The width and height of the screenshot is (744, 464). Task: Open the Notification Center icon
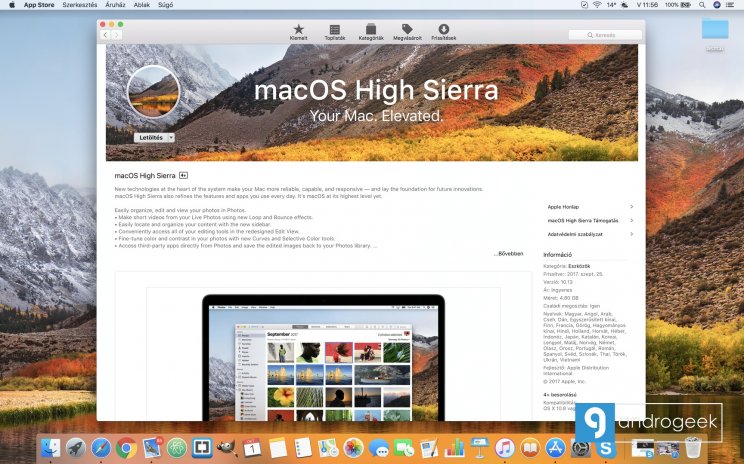click(x=731, y=5)
